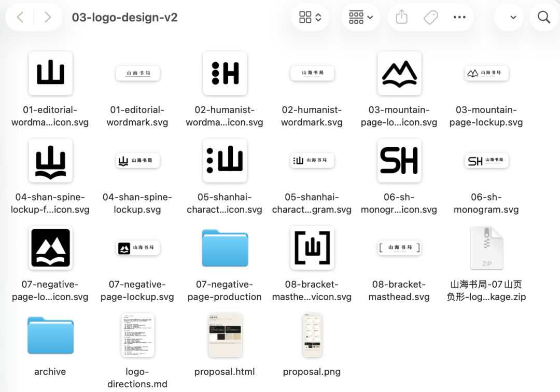Viewport: 560px width, 392px height.
Task: Click the file name 02-humanist-wordmark.svg
Action: point(312,116)
